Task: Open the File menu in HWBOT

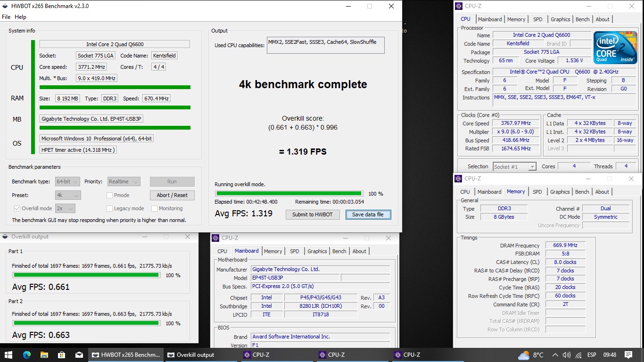Action: pyautogui.click(x=6, y=17)
